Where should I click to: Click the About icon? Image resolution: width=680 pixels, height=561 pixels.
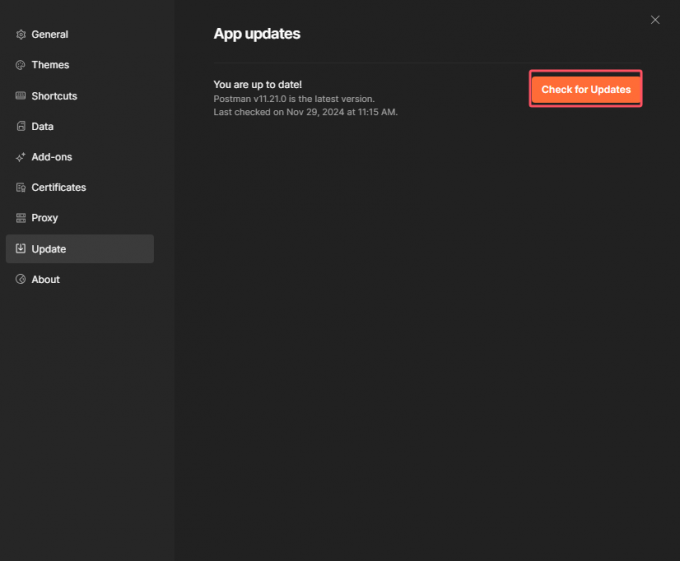[x=20, y=279]
